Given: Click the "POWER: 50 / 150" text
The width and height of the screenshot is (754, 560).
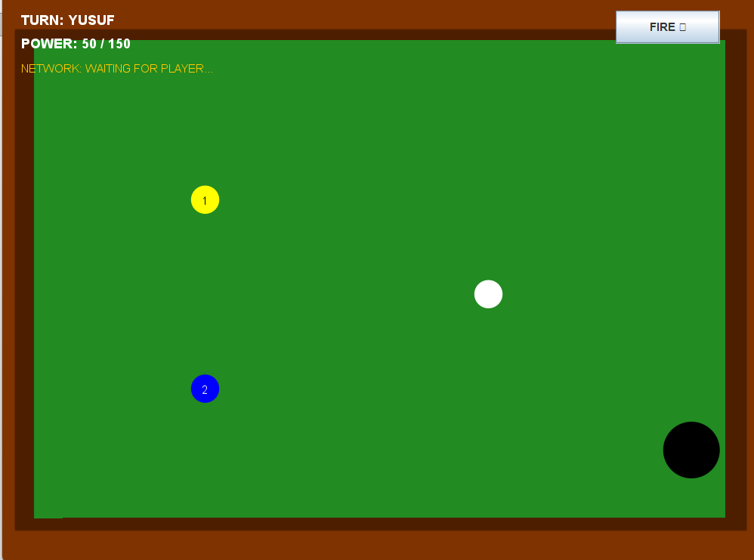Looking at the screenshot, I should click(76, 44).
